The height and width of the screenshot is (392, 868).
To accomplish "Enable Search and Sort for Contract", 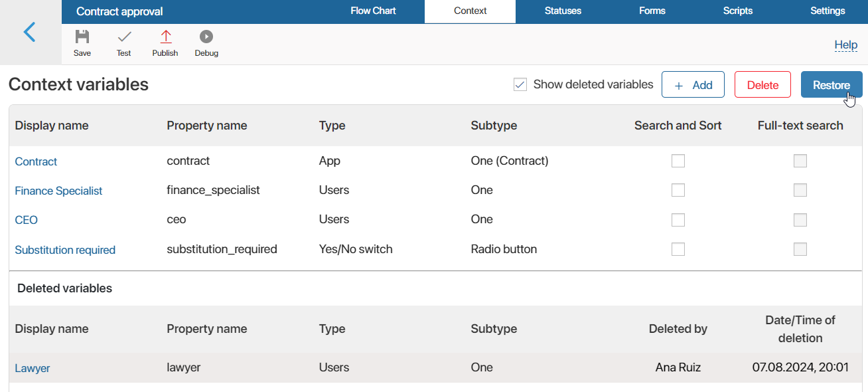I will click(678, 161).
